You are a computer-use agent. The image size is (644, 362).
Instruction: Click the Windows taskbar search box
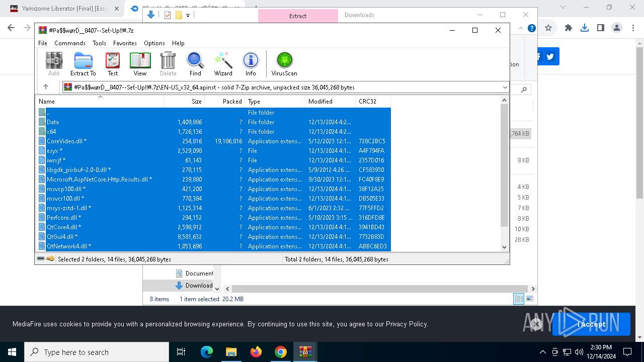pos(97,352)
